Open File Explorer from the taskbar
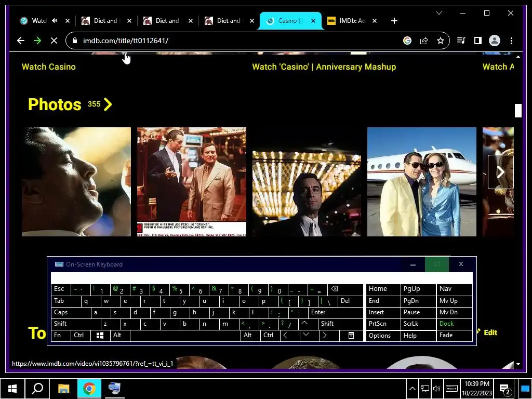Screen dimensions: 532x399 click(63, 389)
